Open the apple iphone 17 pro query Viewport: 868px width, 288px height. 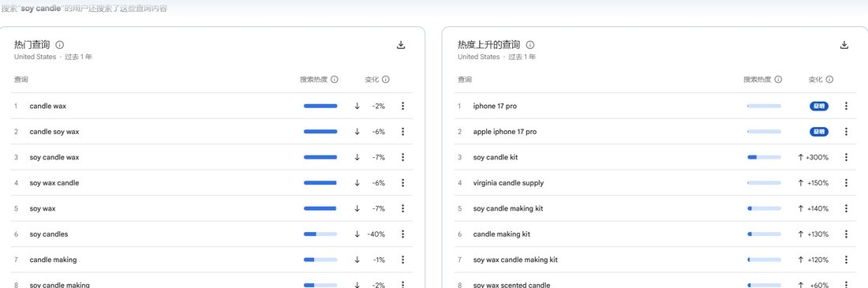[x=505, y=132]
